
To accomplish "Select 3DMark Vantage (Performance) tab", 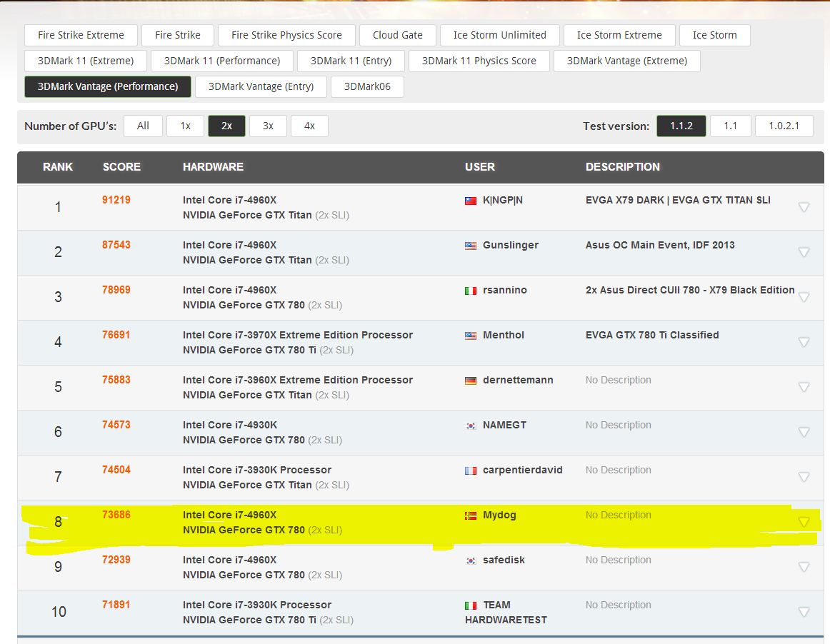I will click(107, 87).
